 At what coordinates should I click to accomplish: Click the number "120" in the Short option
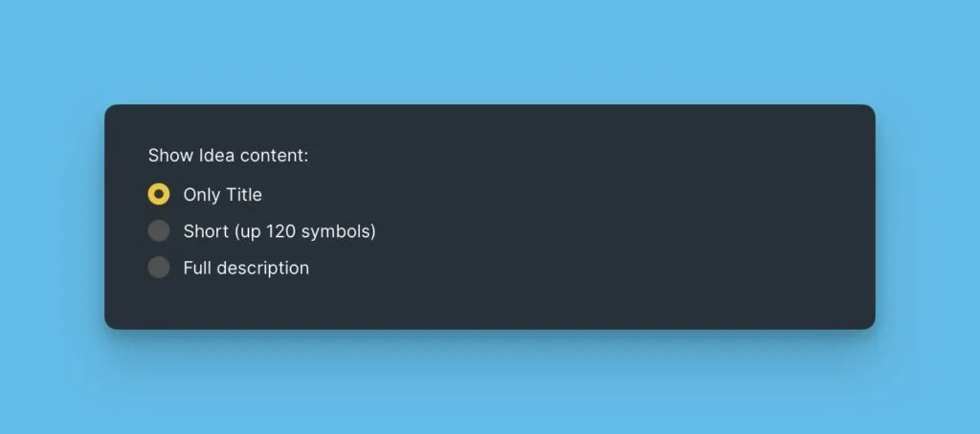point(283,231)
